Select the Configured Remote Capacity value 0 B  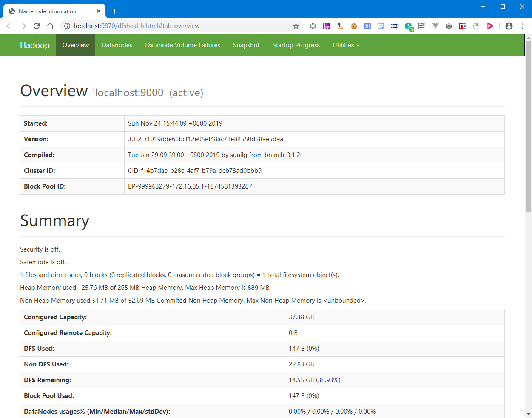click(x=293, y=333)
